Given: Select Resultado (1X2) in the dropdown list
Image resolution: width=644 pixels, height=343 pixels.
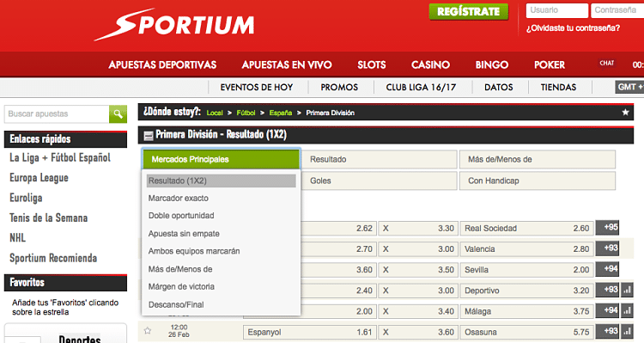Looking at the screenshot, I should point(221,181).
